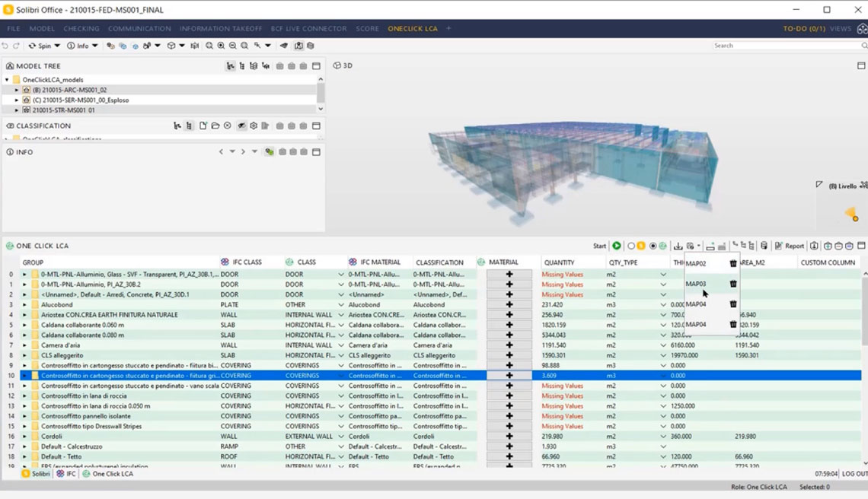Viewport: 868px width, 499px height.
Task: Click the green play Start icon
Action: [x=616, y=246]
